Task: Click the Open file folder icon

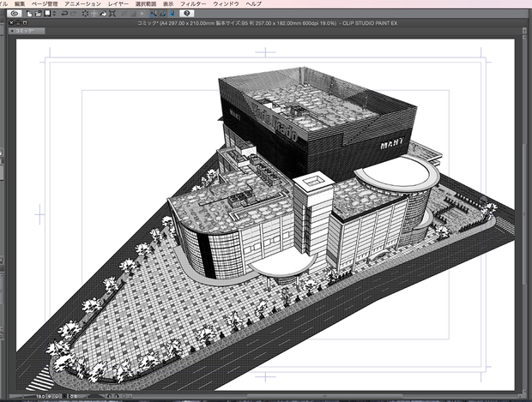Action: (38, 14)
